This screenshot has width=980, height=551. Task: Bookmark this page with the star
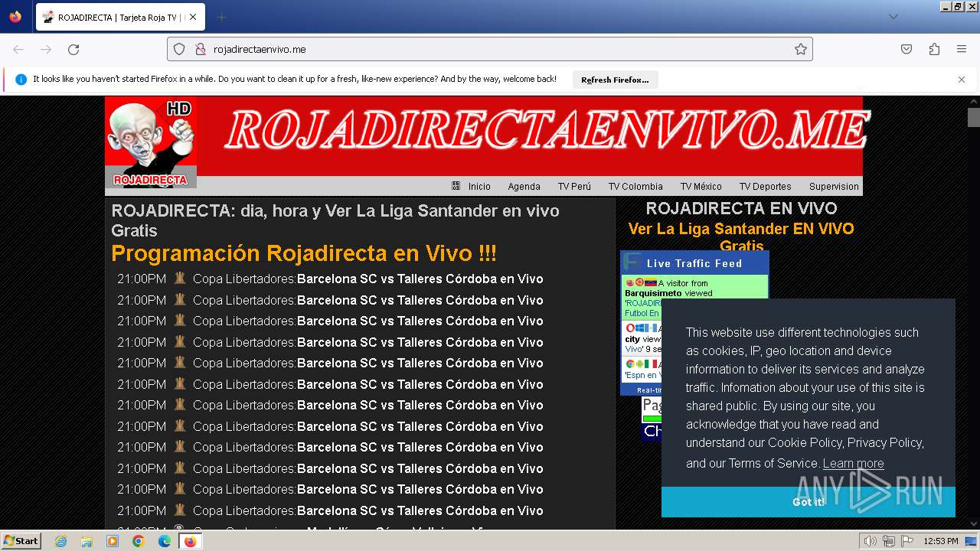(x=801, y=49)
